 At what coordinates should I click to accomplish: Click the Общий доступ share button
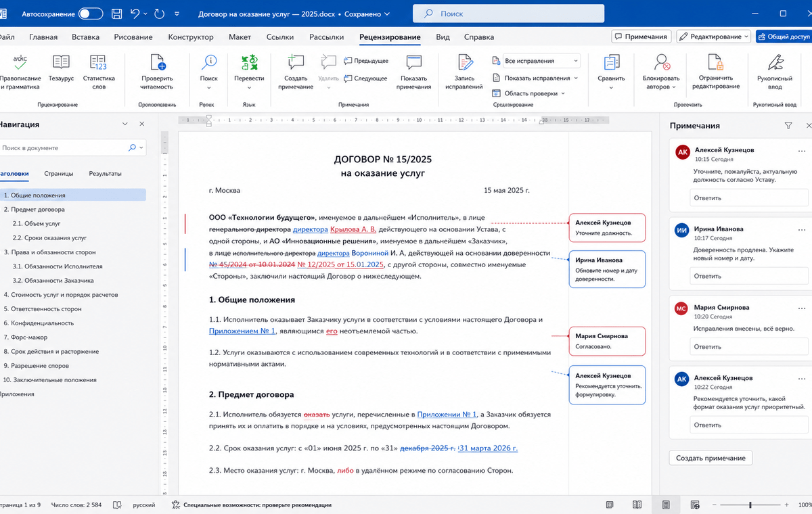point(784,37)
